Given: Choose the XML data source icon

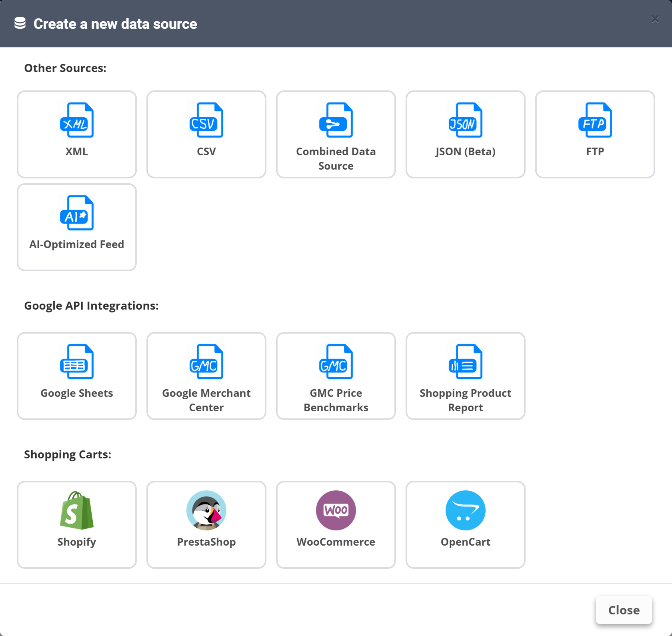Looking at the screenshot, I should point(77,120).
